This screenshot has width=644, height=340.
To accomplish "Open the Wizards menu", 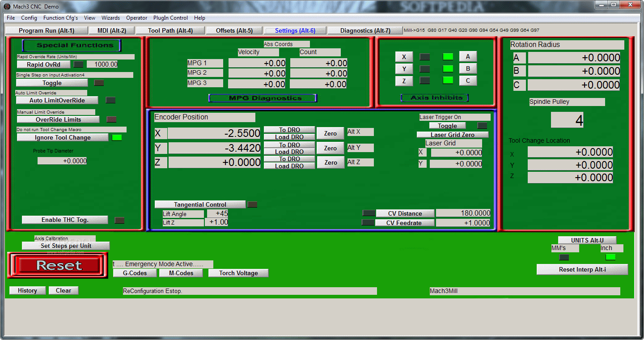I will point(110,18).
